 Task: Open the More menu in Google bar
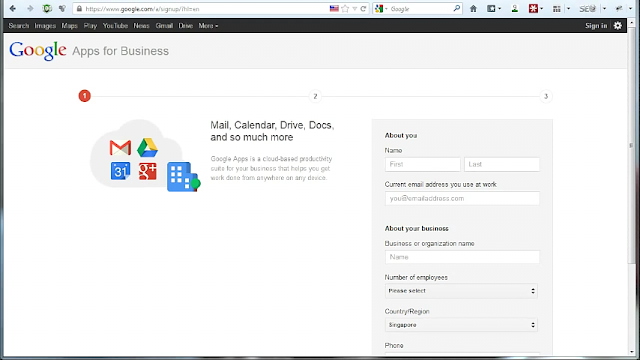click(x=208, y=26)
